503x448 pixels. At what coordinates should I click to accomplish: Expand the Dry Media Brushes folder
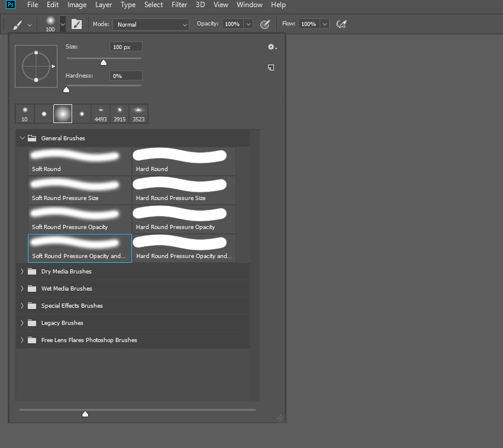coord(22,272)
